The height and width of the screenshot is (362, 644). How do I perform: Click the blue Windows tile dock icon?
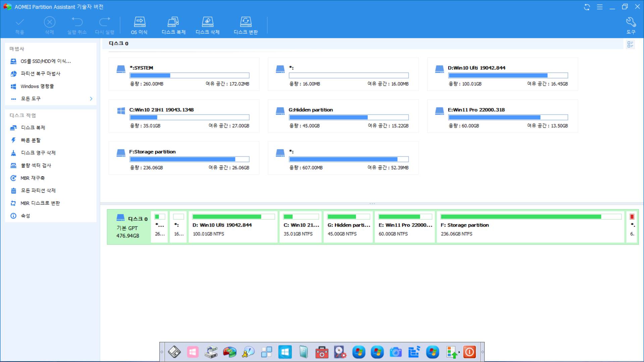point(285,352)
